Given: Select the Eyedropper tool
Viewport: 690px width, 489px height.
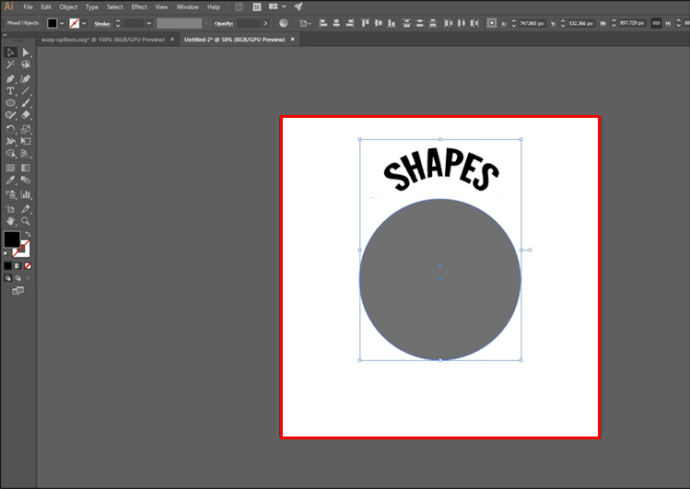Looking at the screenshot, I should pyautogui.click(x=10, y=180).
